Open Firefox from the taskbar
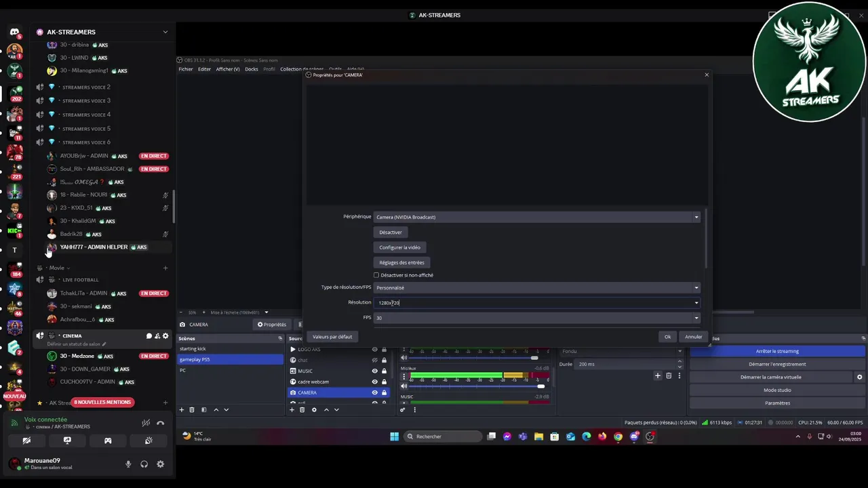This screenshot has height=488, width=868. click(x=602, y=436)
